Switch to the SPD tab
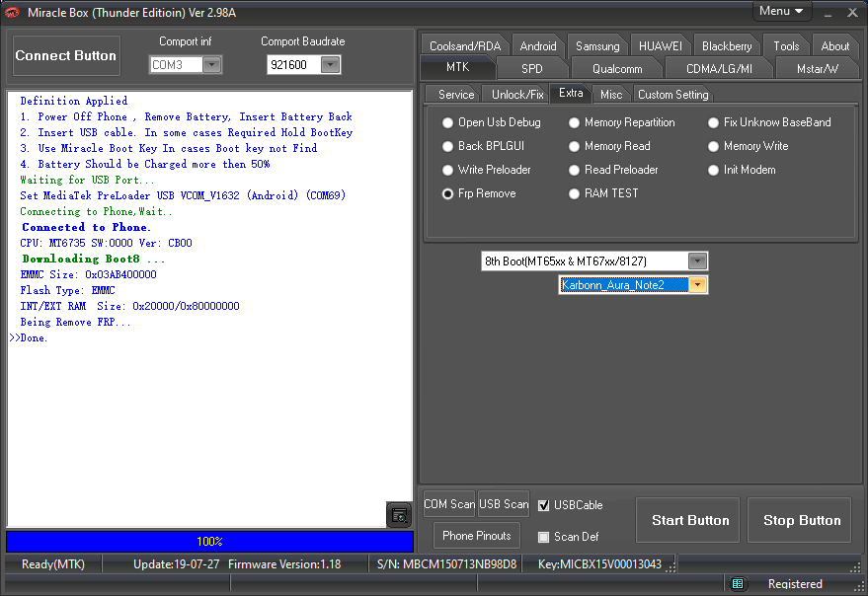868x596 pixels. (x=531, y=69)
